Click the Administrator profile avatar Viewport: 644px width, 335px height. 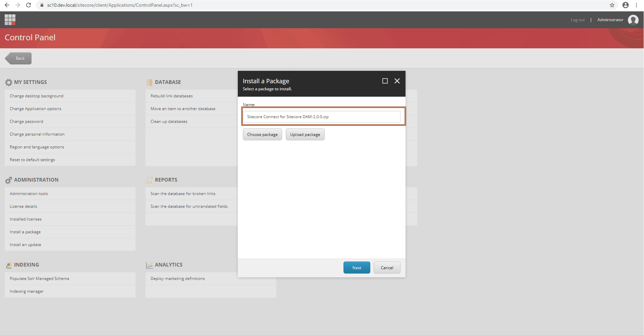633,20
